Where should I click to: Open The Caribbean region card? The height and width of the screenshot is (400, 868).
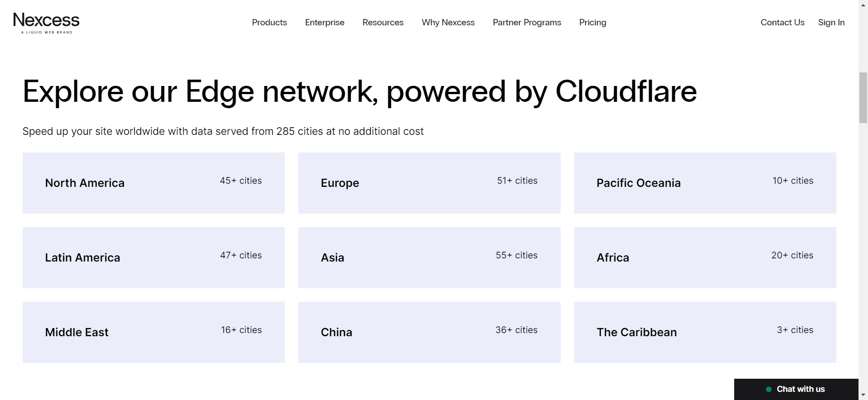[x=705, y=332]
